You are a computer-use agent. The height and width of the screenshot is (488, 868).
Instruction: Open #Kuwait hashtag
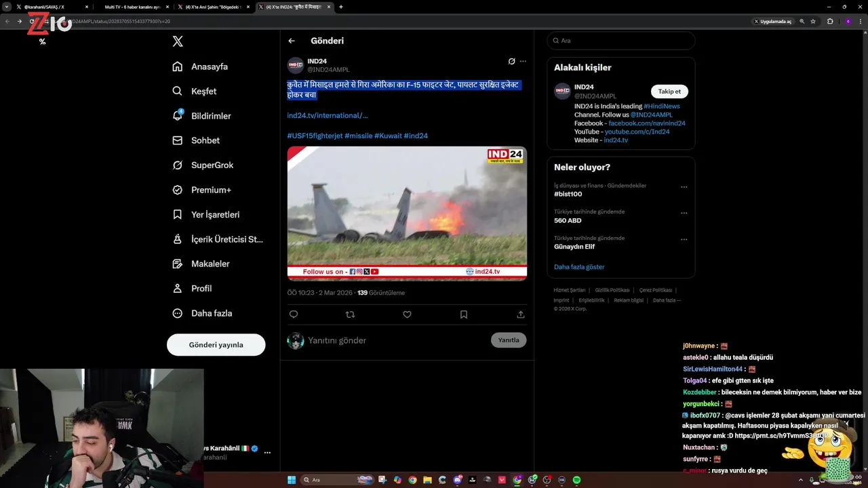pos(388,136)
